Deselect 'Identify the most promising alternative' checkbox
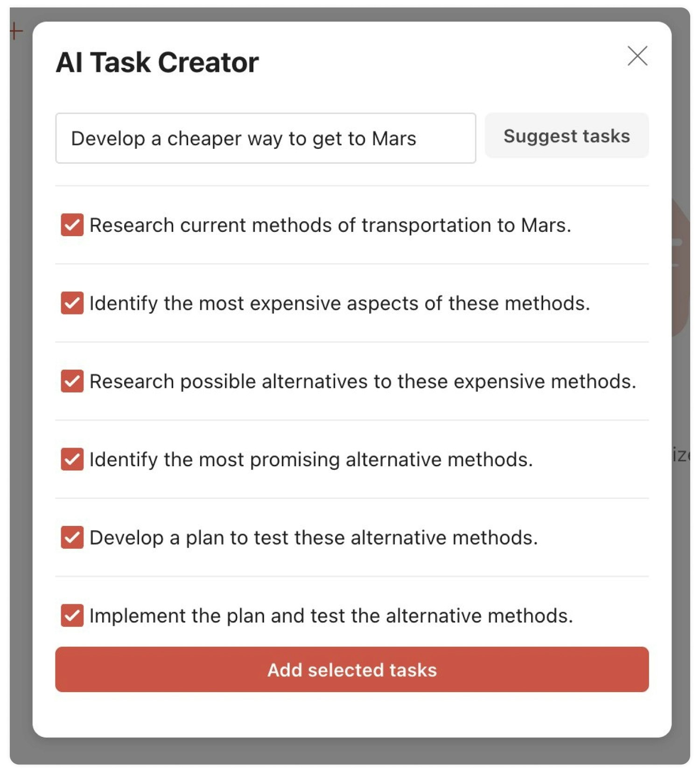 point(72,459)
